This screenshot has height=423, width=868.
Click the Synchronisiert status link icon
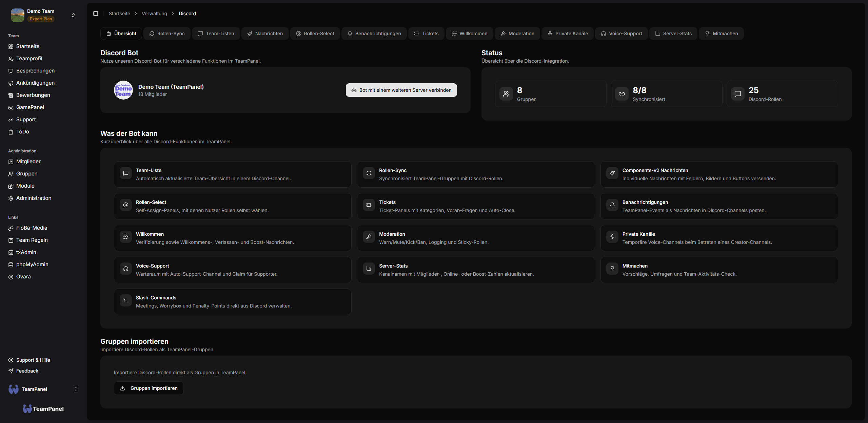pos(622,94)
